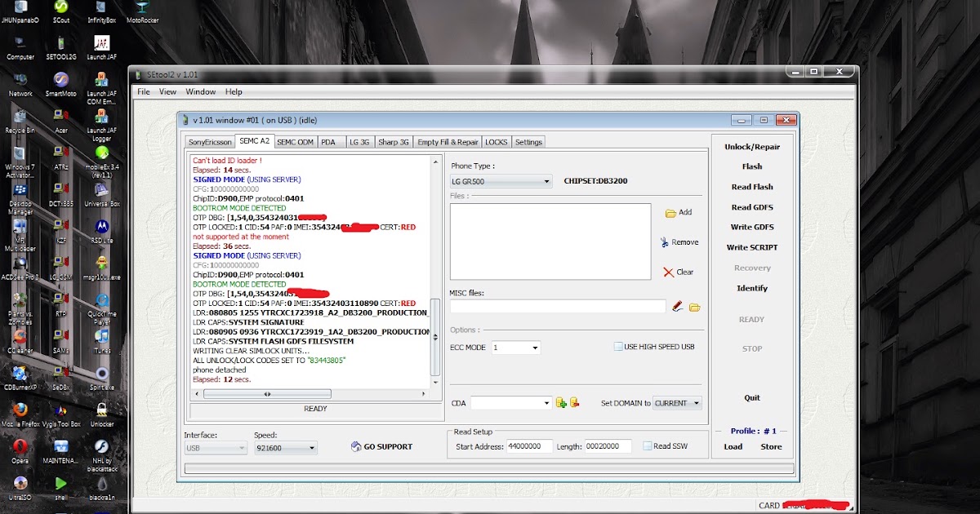Enable the USE HIGH SPEED USB checkbox
This screenshot has height=514, width=980.
(x=618, y=347)
